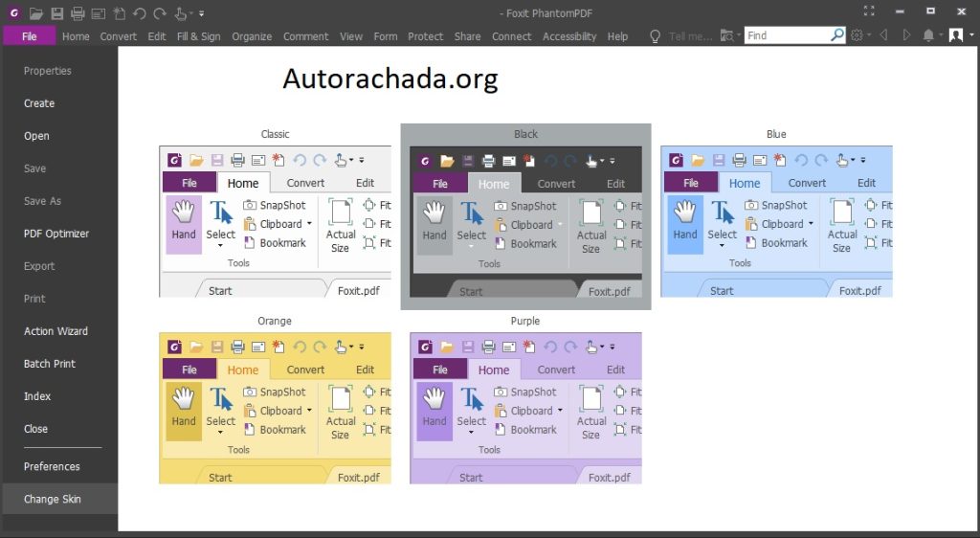Open Action Wizard from the sidebar
The width and height of the screenshot is (980, 538).
56,330
